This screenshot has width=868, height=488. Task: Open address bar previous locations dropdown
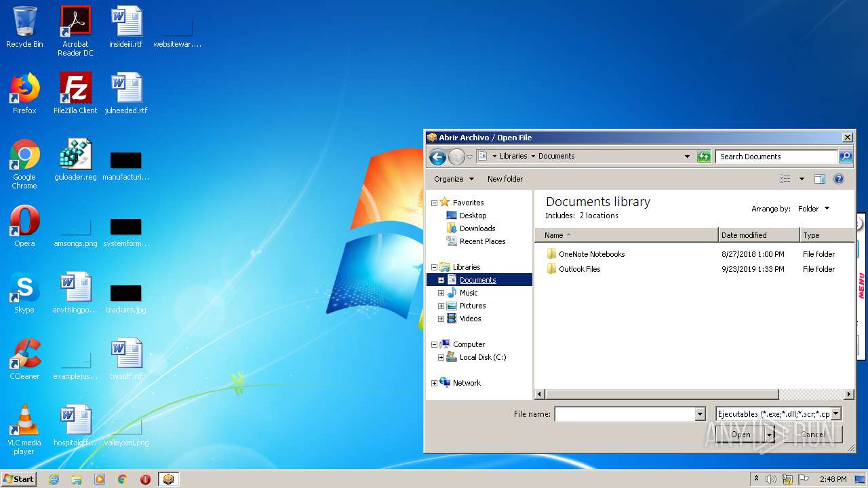[687, 157]
